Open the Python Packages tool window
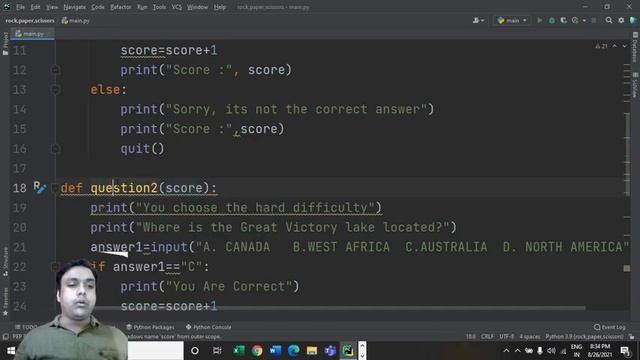The width and height of the screenshot is (640, 360). pos(150,327)
